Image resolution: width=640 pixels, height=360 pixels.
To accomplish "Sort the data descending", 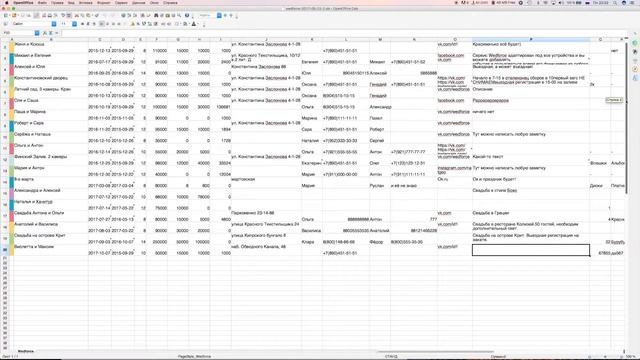I will 135,16.
